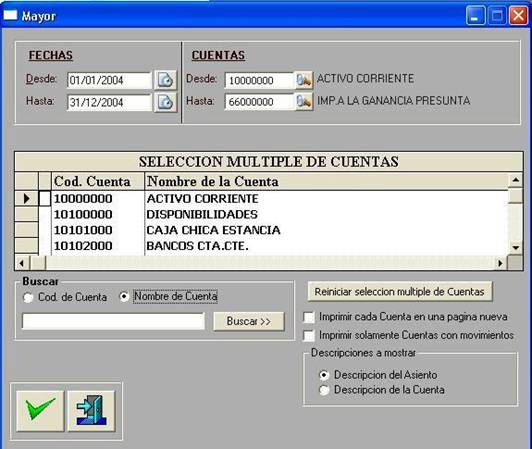This screenshot has width=532, height=449.
Task: Confirm with the green checkmark button
Action: 40,411
